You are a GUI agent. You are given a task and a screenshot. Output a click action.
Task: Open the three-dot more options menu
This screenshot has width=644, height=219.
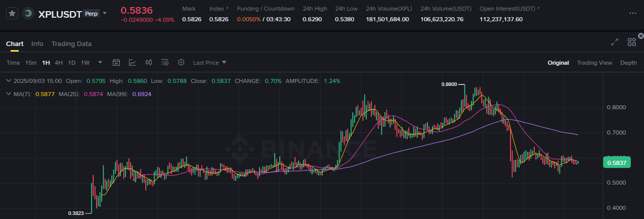(633, 13)
